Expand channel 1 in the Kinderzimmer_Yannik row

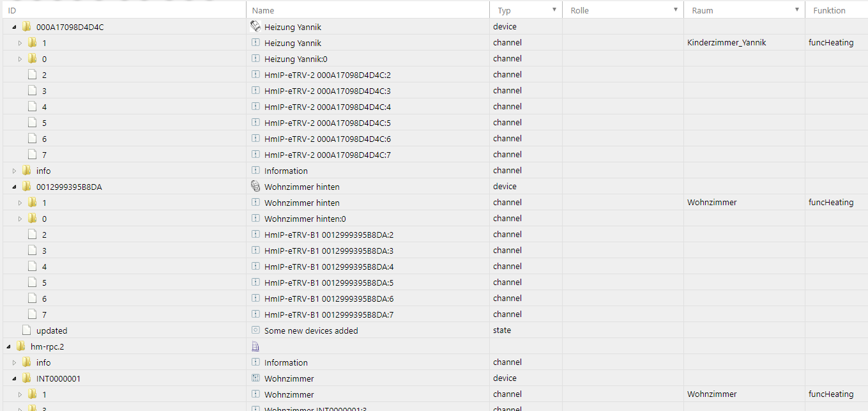pyautogui.click(x=20, y=43)
